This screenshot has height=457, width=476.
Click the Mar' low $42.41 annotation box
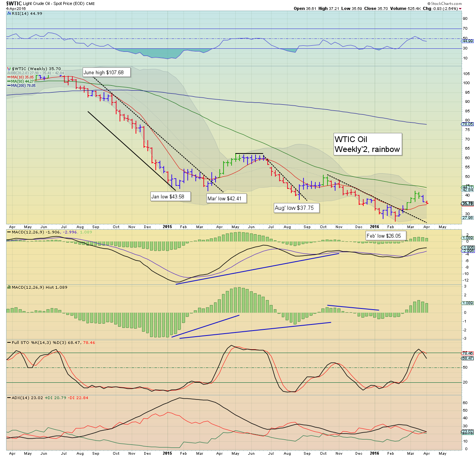[227, 198]
